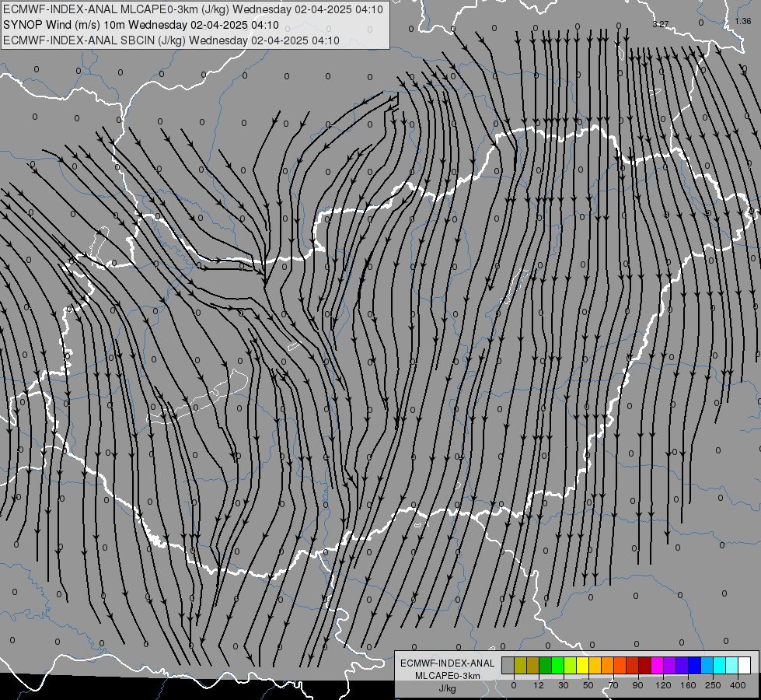
Task: Click the ECMWF-INDEX-ANAL SBCIN title line
Action: [171, 40]
